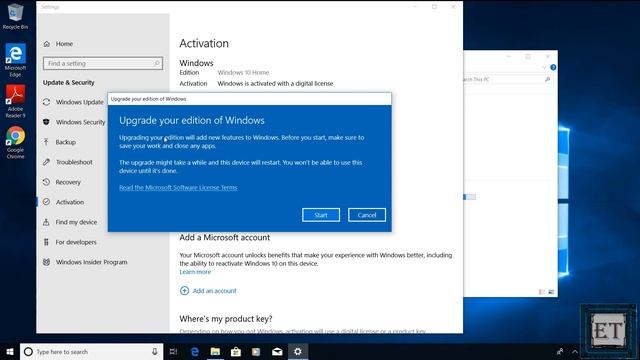The image size is (640, 360).
Task: Open Microsoft Store from the taskbar
Action: [x=236, y=351]
